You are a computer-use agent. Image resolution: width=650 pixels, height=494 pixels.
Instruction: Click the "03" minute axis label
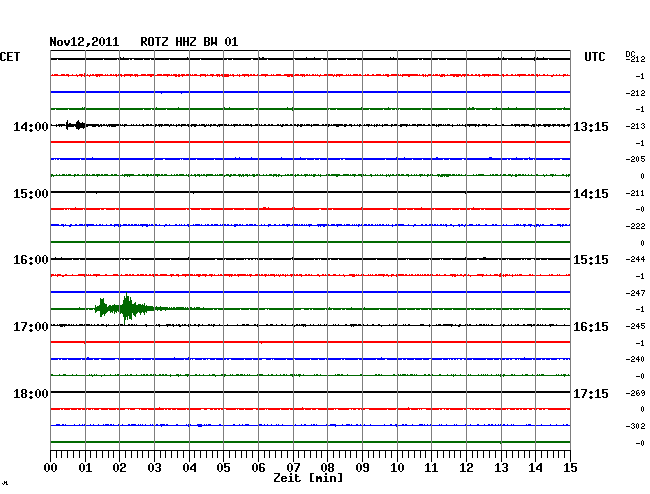coord(154,467)
